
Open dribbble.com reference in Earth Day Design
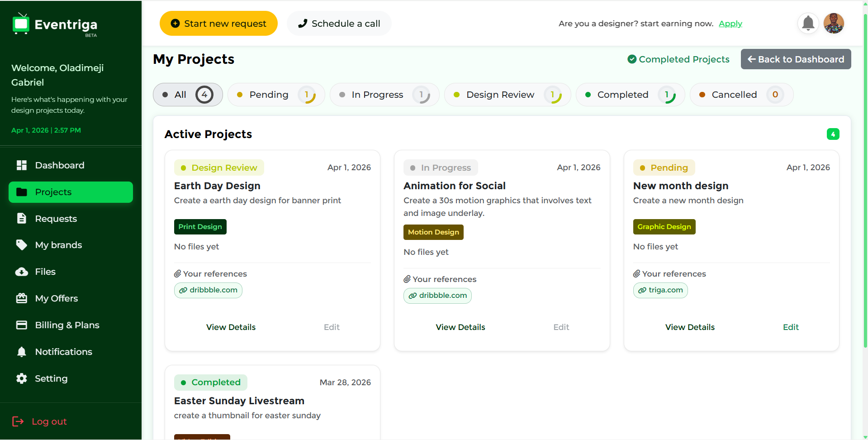(208, 290)
